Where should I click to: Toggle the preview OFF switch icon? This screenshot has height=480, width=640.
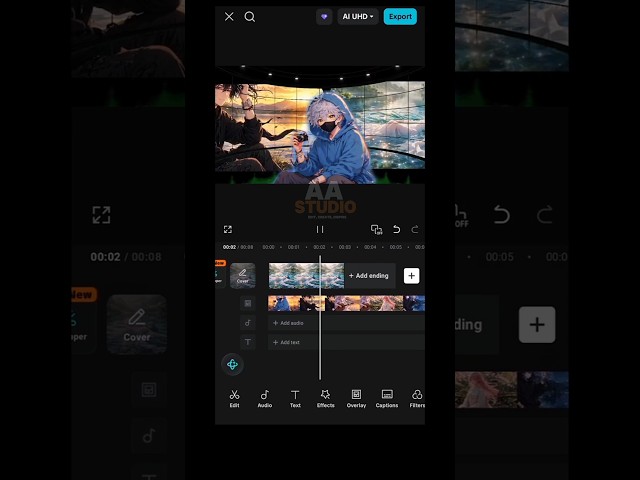point(376,229)
